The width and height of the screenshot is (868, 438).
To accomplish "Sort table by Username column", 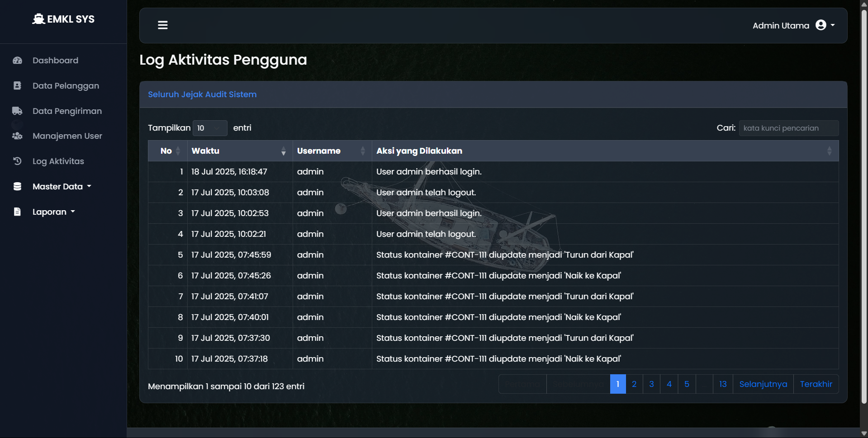I will coord(332,151).
